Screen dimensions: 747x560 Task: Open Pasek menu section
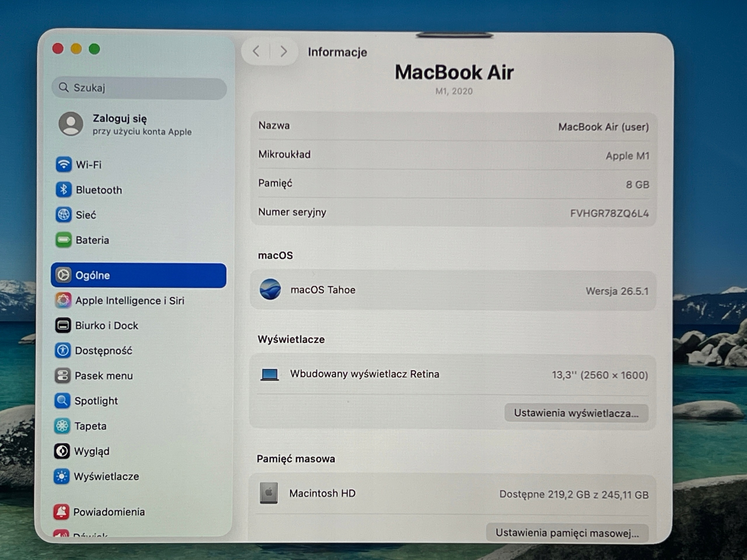[x=104, y=376]
